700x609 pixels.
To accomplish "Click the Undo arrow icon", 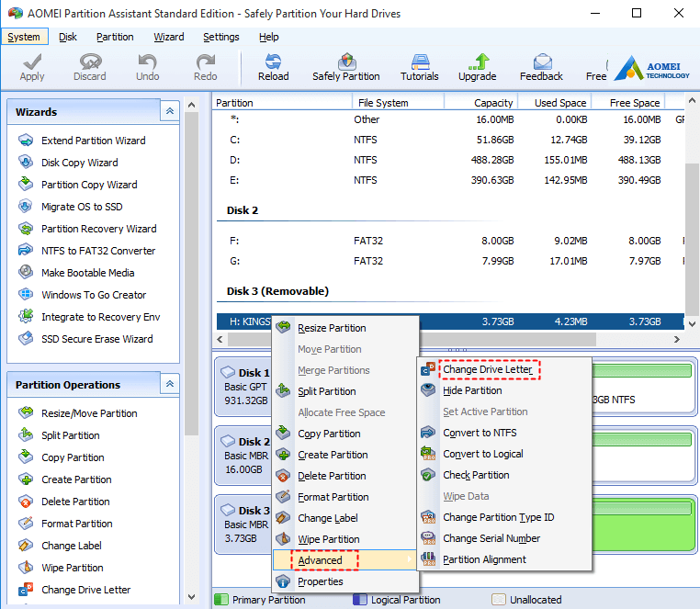I will click(x=148, y=62).
